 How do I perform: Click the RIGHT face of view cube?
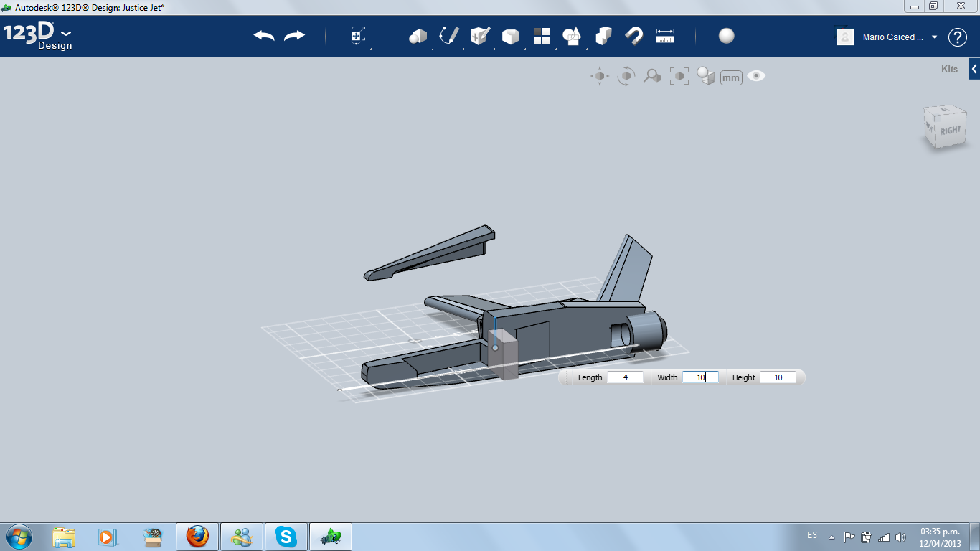(950, 131)
